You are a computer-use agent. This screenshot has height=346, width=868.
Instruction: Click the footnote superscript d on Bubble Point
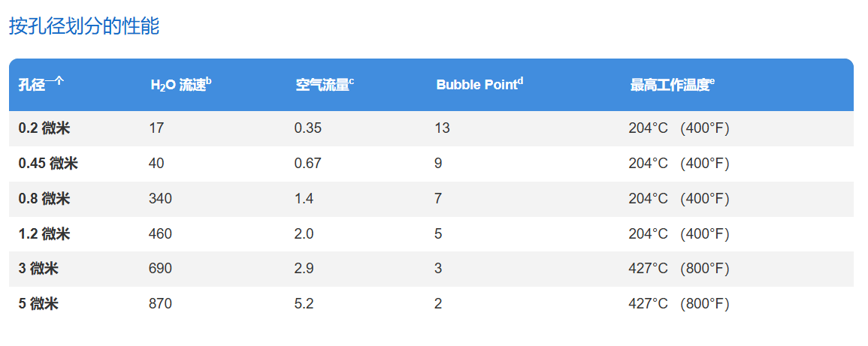click(520, 81)
